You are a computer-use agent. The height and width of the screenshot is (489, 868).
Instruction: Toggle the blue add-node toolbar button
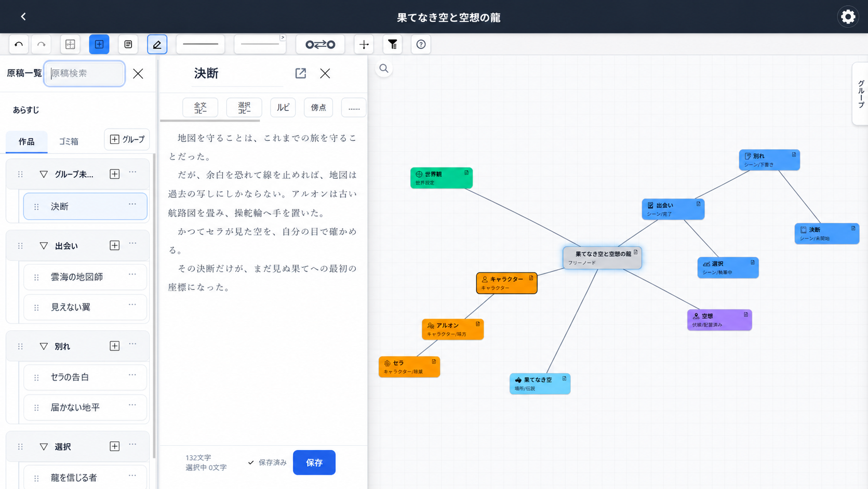[x=99, y=45]
